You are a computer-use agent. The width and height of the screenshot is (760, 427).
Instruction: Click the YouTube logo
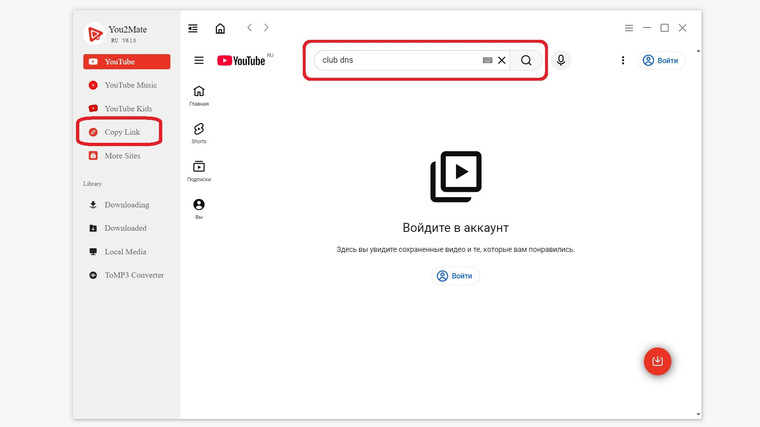(241, 61)
